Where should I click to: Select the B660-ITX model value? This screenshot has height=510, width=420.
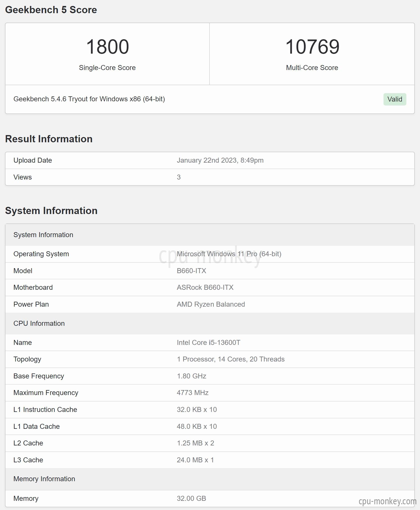(x=191, y=271)
